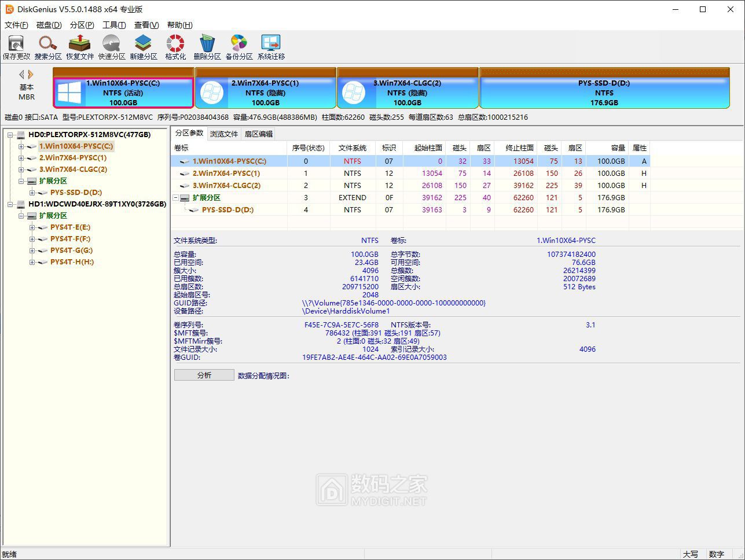745x560 pixels.
Task: Open the 工具(T) menu
Action: (x=114, y=25)
